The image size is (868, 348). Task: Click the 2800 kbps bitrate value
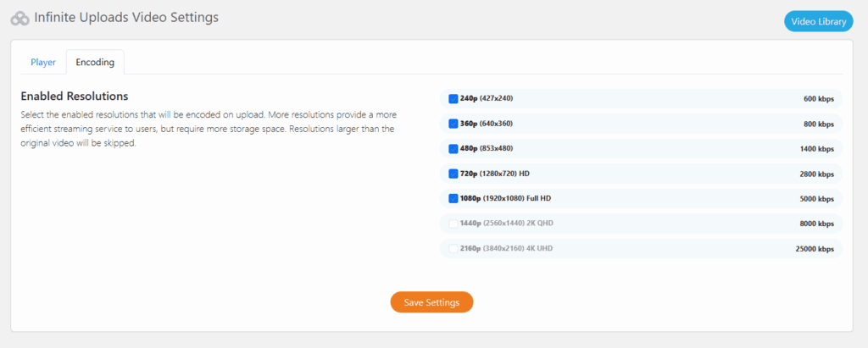point(816,174)
